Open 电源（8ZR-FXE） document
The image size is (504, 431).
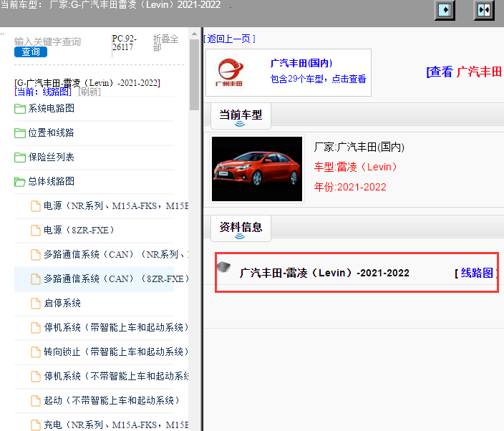tap(79, 230)
